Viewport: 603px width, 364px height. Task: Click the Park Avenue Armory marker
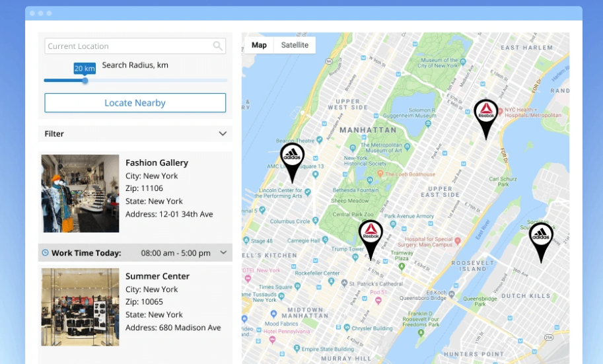pyautogui.click(x=392, y=225)
